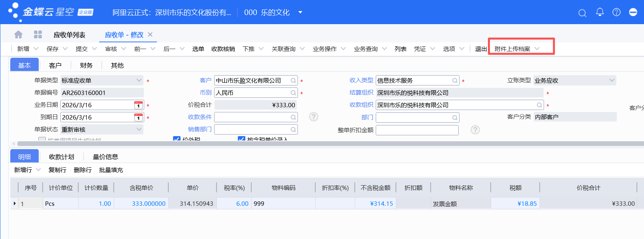The width and height of the screenshot is (644, 239).
Task: Click the 收款核销 button
Action: (x=223, y=49)
